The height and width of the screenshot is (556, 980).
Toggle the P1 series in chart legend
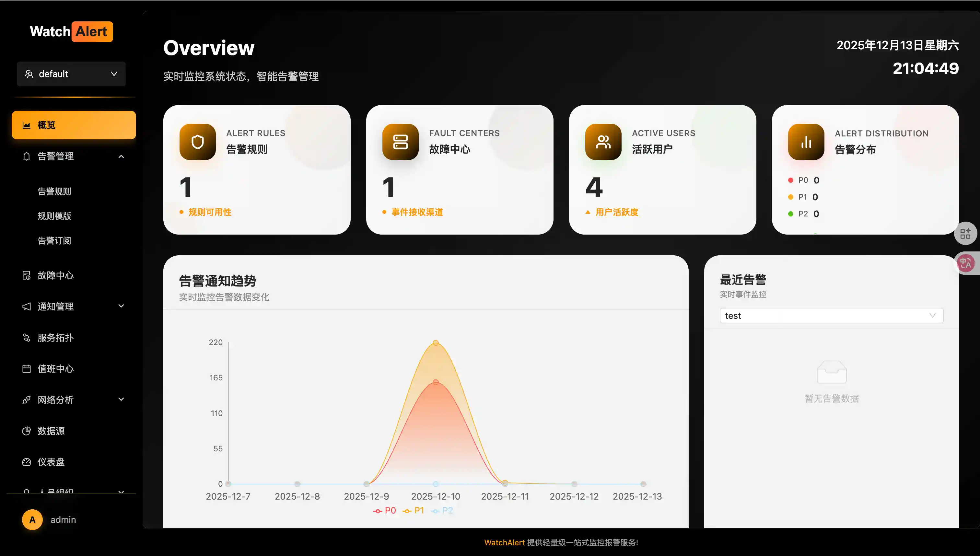coord(414,511)
